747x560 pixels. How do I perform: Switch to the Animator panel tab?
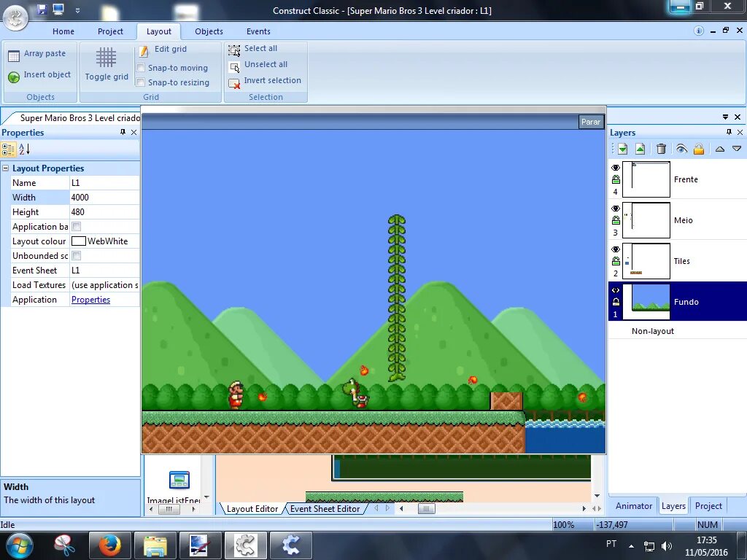[x=634, y=506]
